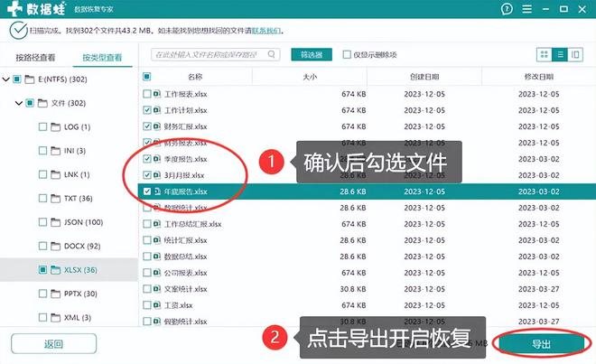Click the Excel icon of 工资.xlsx

(x=157, y=305)
